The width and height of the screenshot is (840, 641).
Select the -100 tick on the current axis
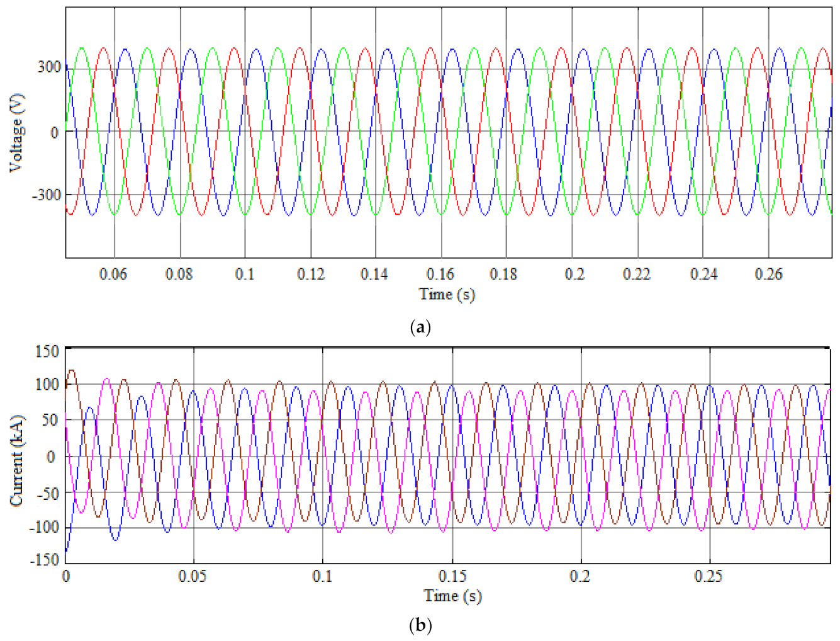(44, 526)
